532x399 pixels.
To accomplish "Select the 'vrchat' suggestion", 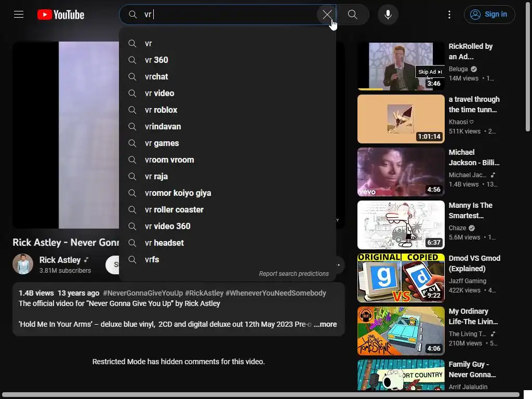I will coord(228,77).
